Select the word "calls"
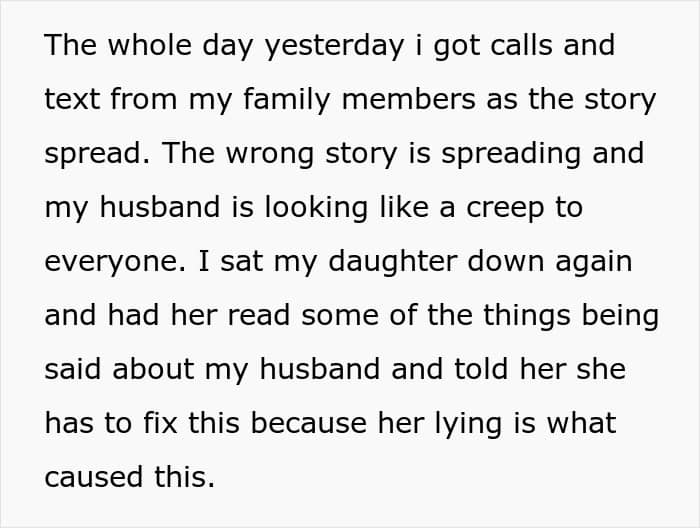Image resolution: width=700 pixels, height=528 pixels. (521, 45)
